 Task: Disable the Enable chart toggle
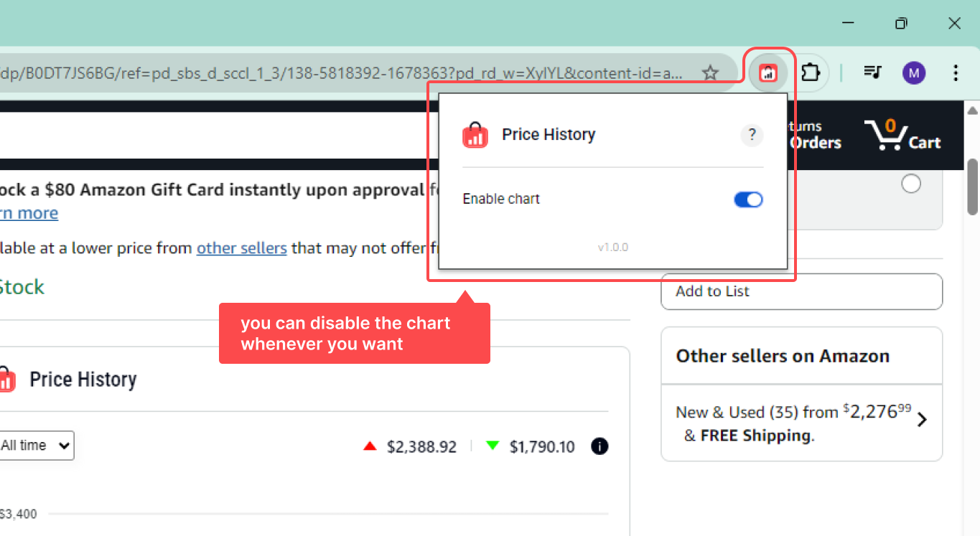[748, 199]
